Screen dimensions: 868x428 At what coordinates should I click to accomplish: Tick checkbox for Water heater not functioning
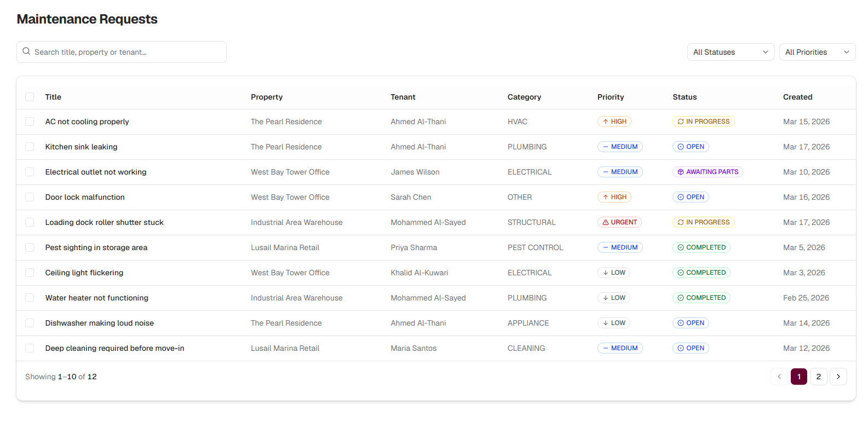(x=30, y=298)
